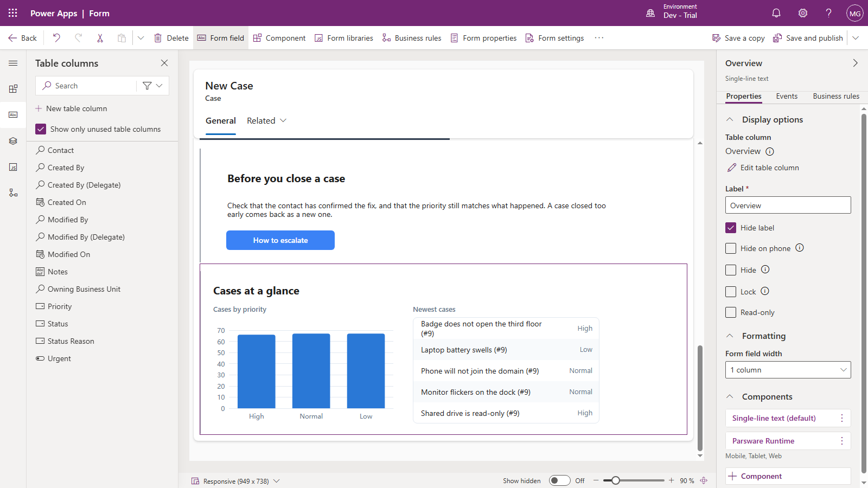Switch to Business rules tab in properties
Viewport: 868px width, 488px height.
click(x=836, y=96)
